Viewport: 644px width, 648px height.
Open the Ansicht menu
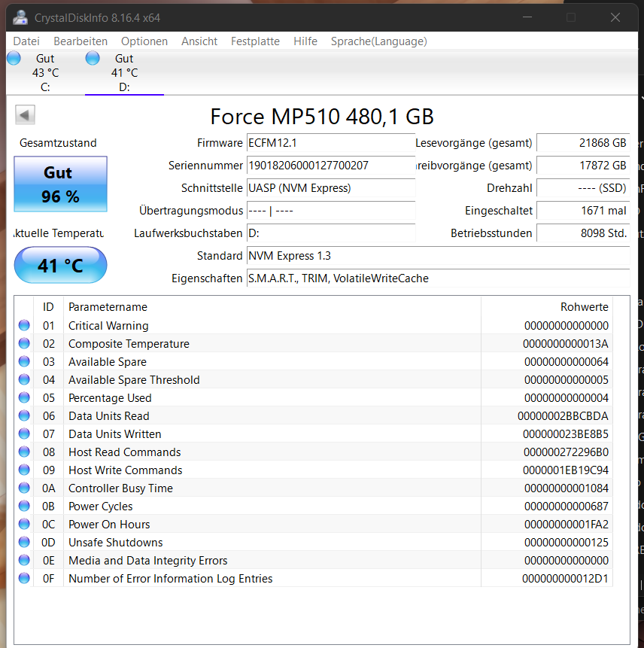point(199,41)
